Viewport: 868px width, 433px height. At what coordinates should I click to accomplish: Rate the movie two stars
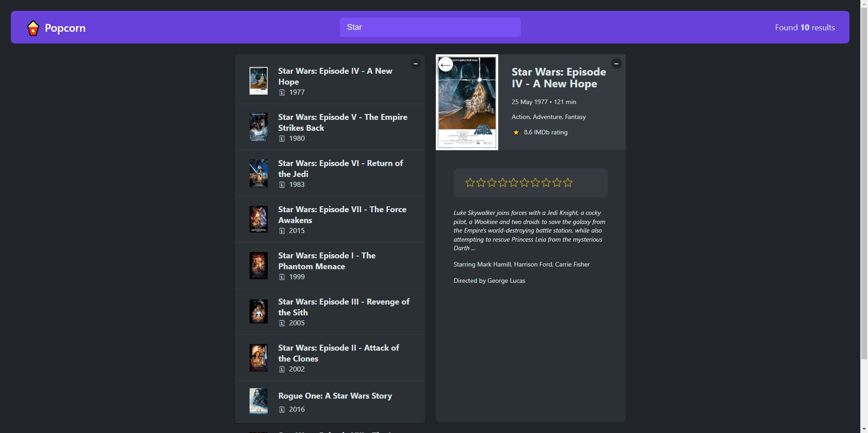(481, 182)
